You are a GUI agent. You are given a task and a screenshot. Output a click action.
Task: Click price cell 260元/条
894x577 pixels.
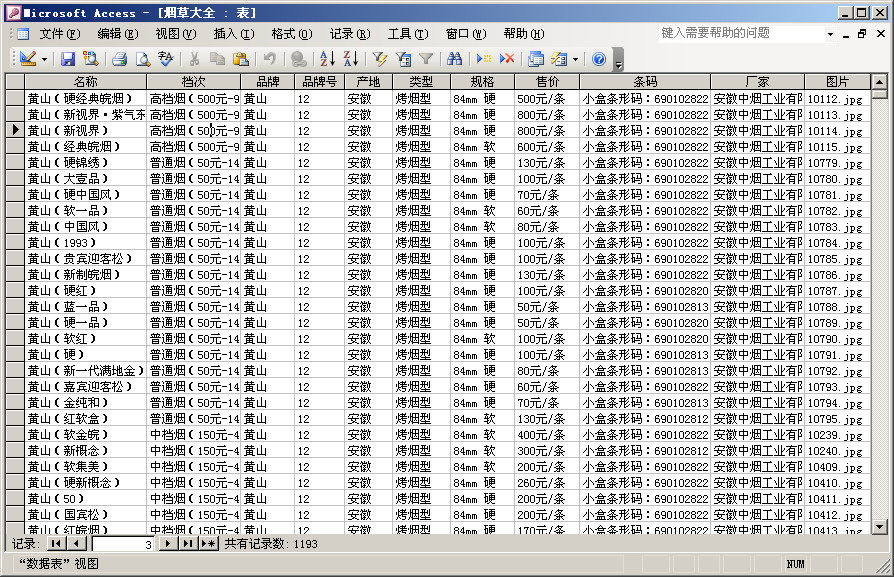coord(547,482)
